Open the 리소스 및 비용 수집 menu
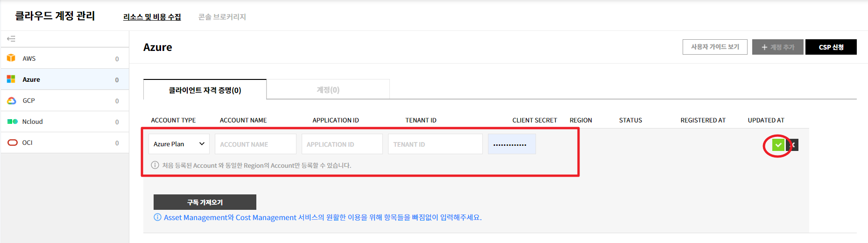 152,17
